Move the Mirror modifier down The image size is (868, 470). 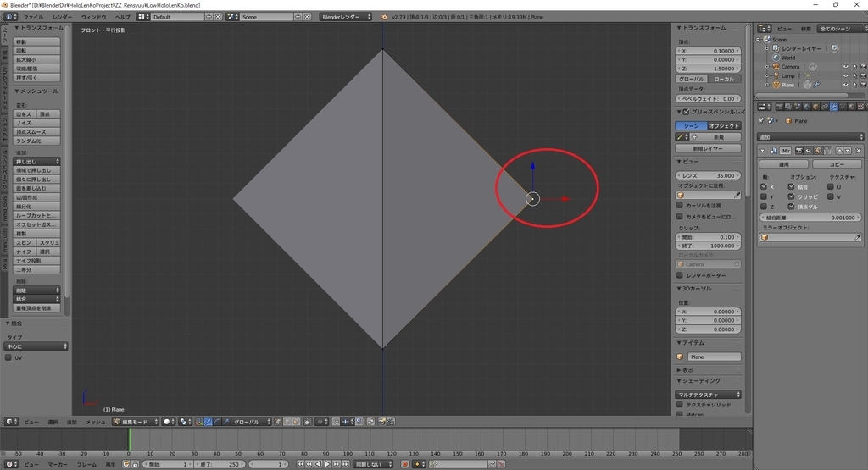[x=848, y=151]
